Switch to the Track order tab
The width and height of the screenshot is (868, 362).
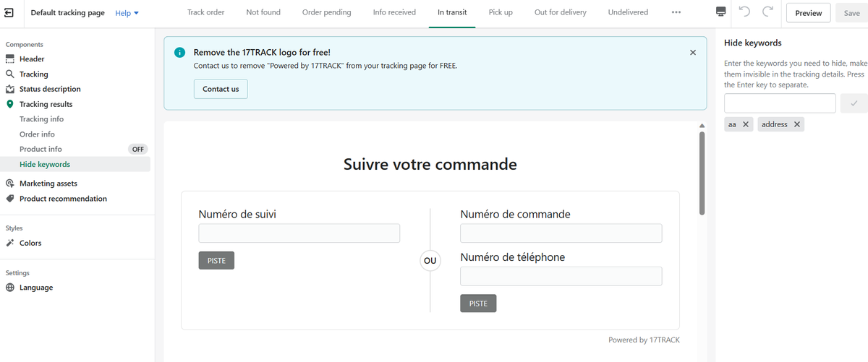point(205,12)
